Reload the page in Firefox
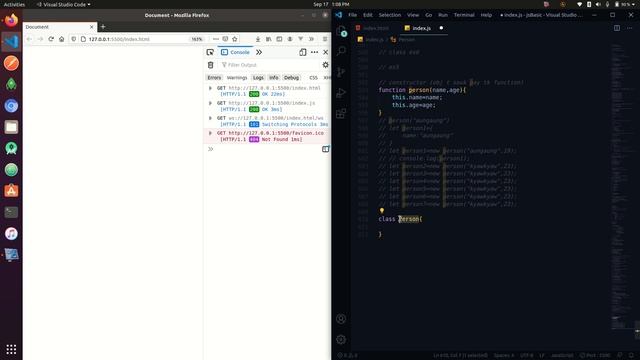The image size is (640, 360). tap(51, 39)
